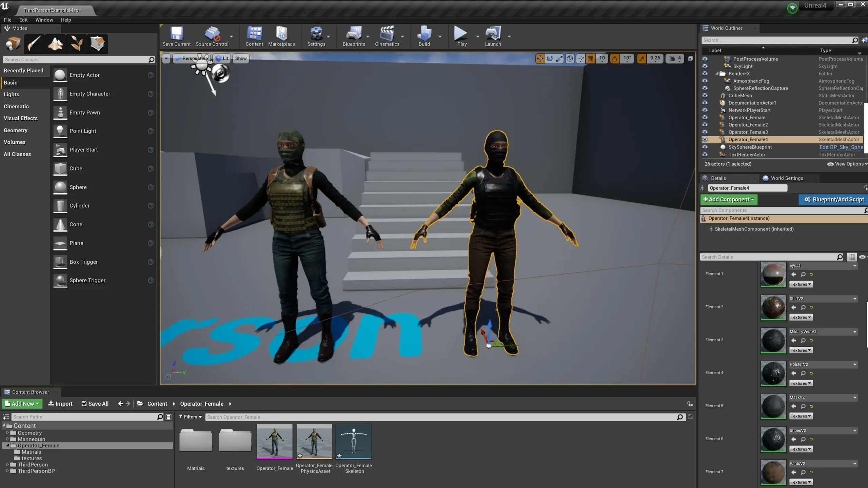
Task: Toggle rotation snapping in viewport
Action: 615,59
